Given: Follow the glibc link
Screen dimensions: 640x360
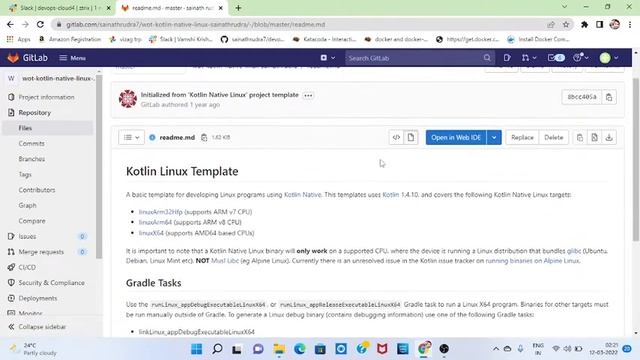Looking at the screenshot, I should [574, 251].
